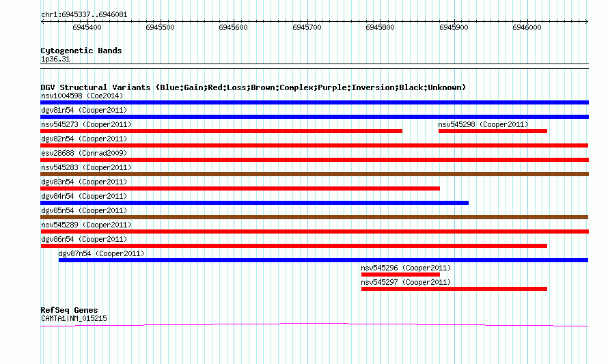Viewport: 608px width, 364px height.
Task: Click the nsv1004598 (Coe2014) blue gain bar
Action: click(314, 102)
